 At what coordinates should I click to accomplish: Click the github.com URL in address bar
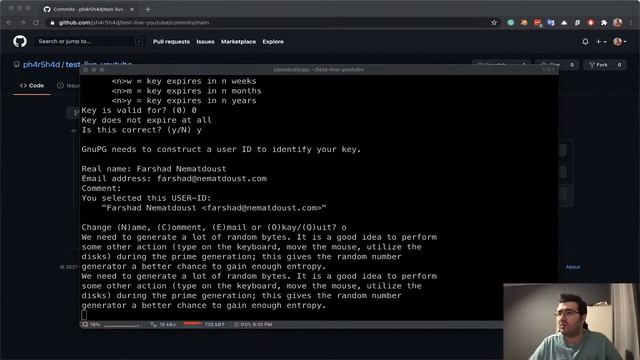134,22
